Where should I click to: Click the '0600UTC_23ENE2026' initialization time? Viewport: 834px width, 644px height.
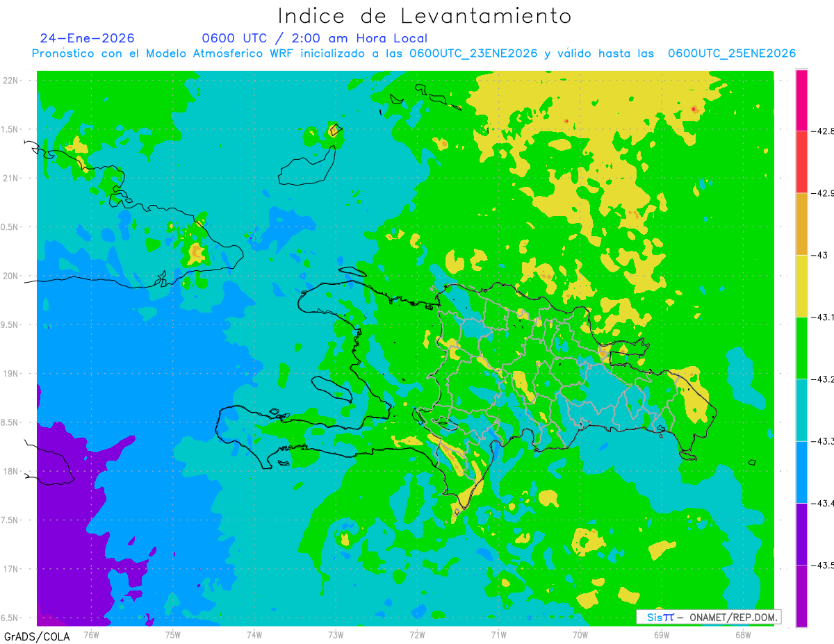[x=473, y=53]
